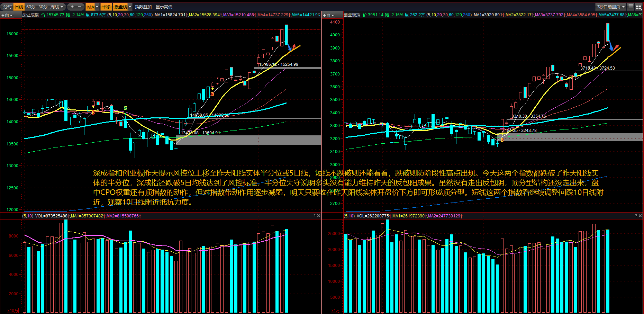Click VOL=262200775 readout
Screen dimensions: 644x314
[374, 216]
